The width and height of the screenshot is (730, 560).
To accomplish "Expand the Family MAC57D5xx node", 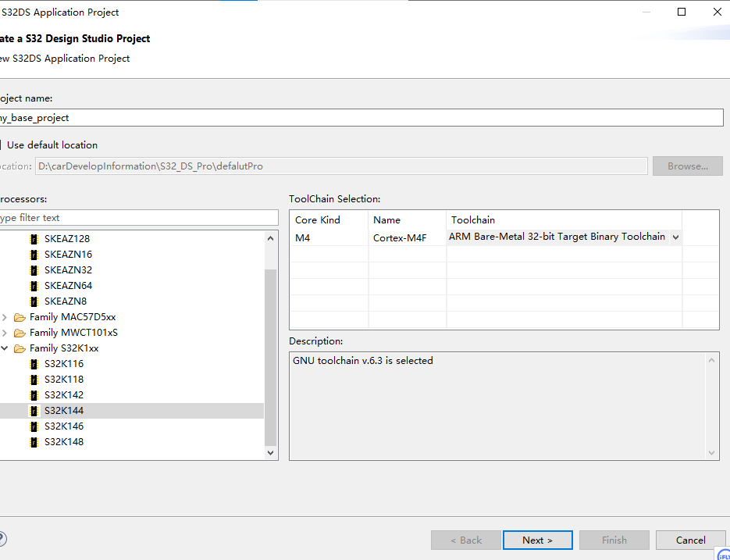I will coord(5,317).
